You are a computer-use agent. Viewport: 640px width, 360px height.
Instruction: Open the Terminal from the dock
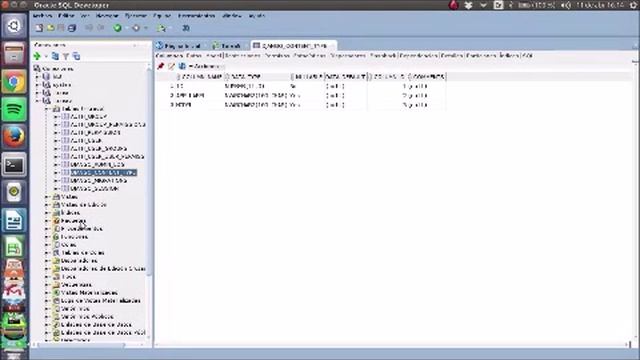tap(14, 165)
